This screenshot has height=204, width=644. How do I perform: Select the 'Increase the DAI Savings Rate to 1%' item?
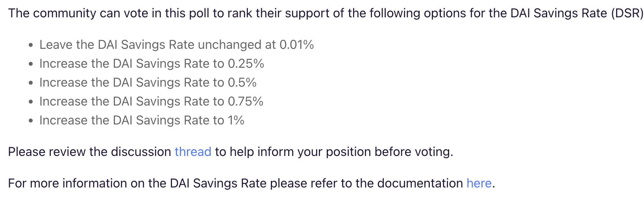point(142,121)
